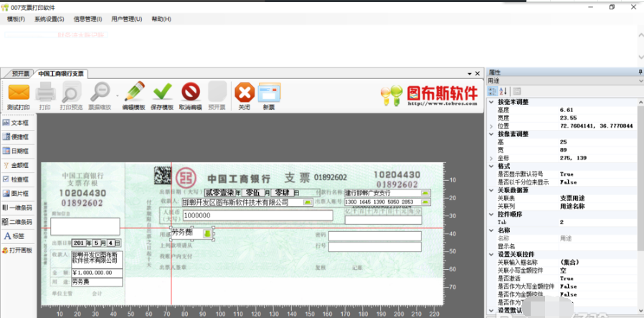
Task: Toggle categorized view in properties panel
Action: (492, 90)
